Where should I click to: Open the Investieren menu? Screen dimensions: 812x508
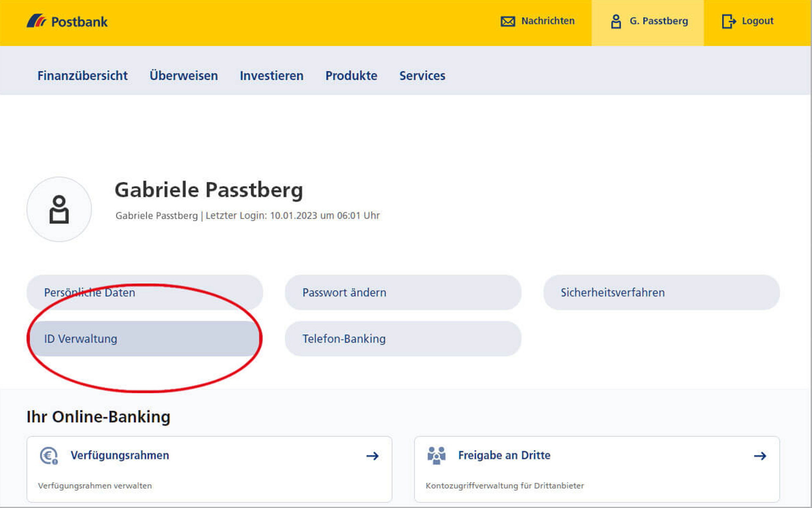[272, 76]
